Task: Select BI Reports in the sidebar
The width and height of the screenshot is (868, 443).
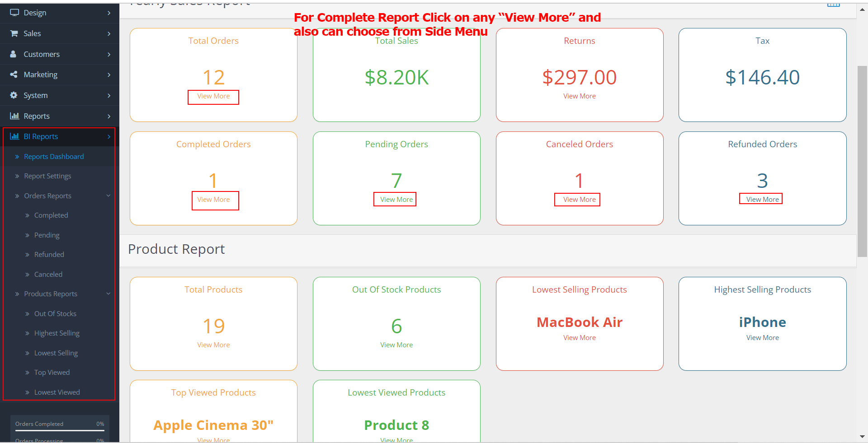Action: [x=60, y=136]
